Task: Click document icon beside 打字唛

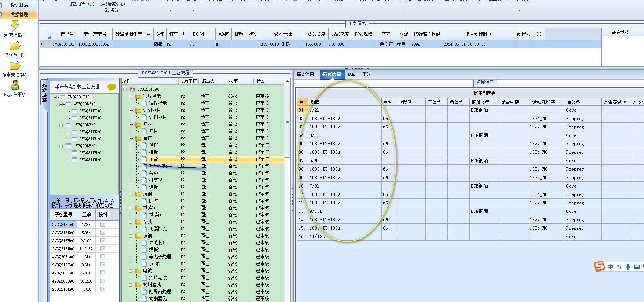Action: pos(144,180)
